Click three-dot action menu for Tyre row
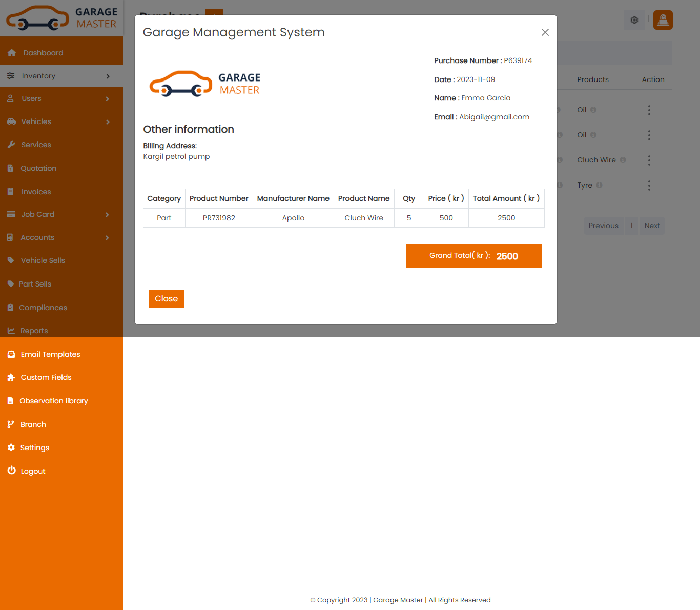Image resolution: width=700 pixels, height=610 pixels. click(x=649, y=186)
